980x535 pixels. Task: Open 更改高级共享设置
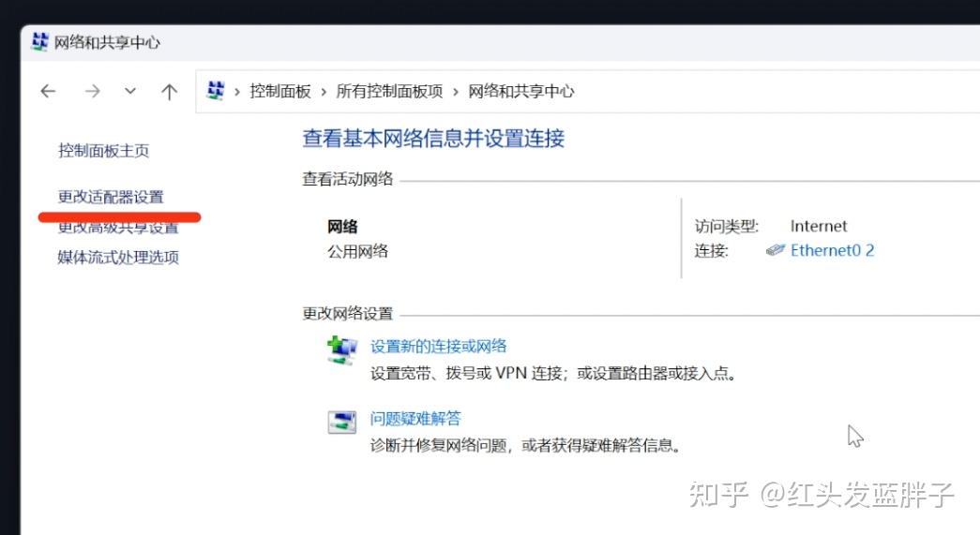[118, 228]
